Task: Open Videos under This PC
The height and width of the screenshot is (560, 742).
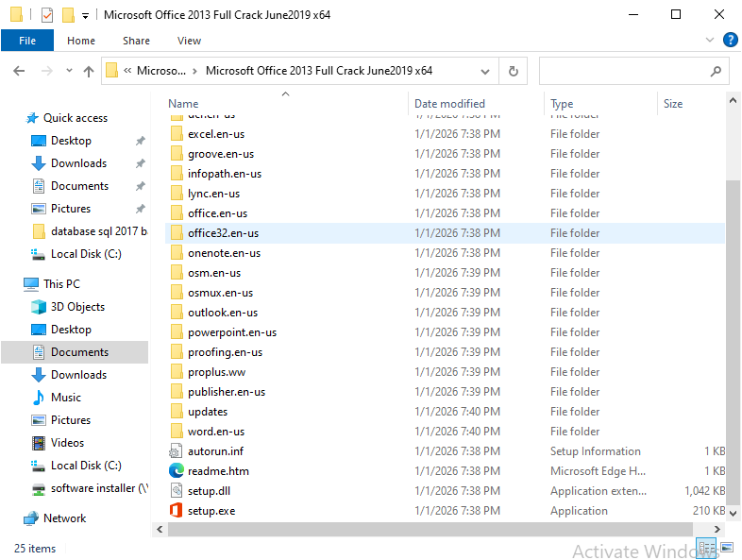Action: 67,443
